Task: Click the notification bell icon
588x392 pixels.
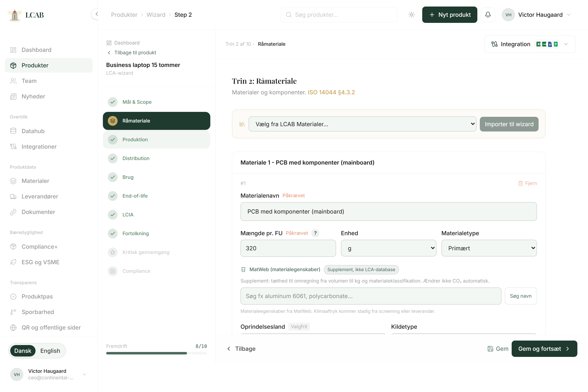Action: pyautogui.click(x=488, y=15)
